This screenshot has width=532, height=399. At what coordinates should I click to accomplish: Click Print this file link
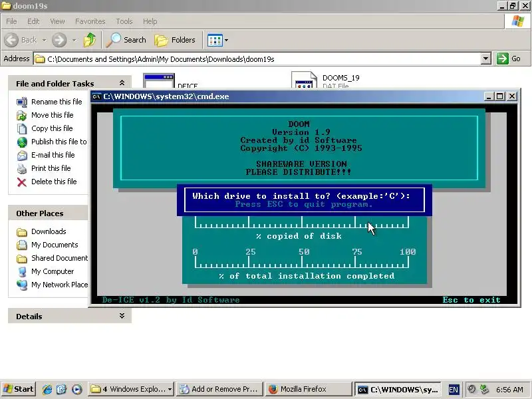tap(51, 168)
